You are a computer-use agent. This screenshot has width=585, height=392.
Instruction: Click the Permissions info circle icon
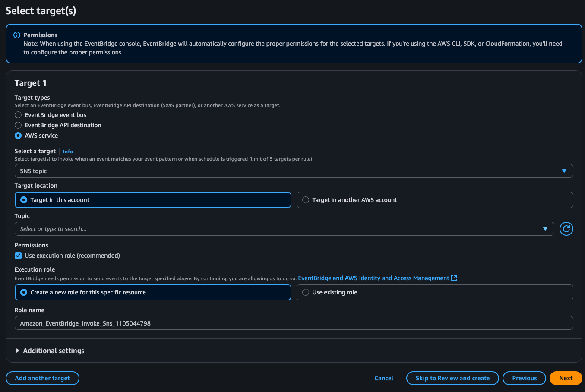[x=17, y=35]
